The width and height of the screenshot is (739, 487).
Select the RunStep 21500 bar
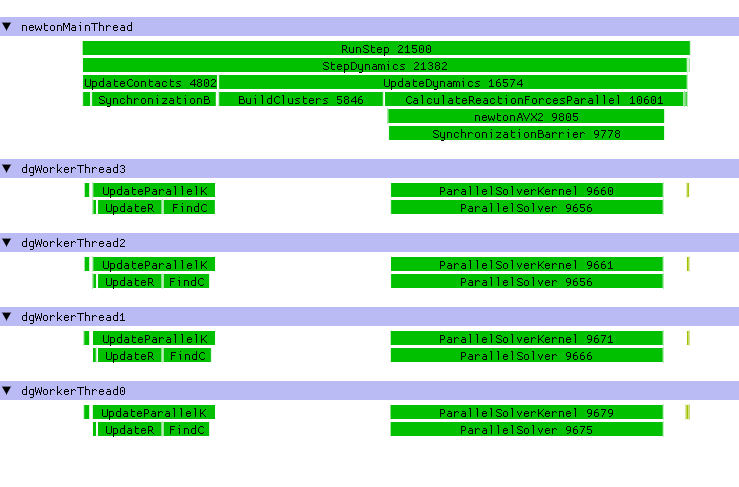coord(386,48)
